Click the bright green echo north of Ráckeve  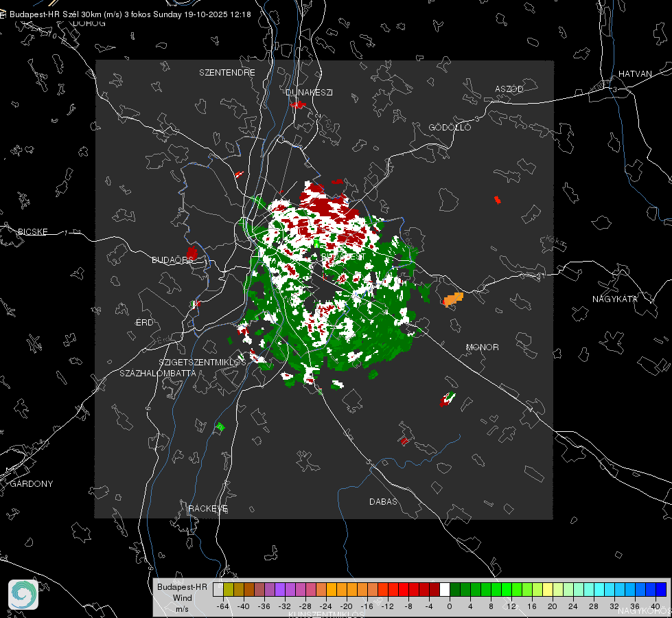(x=220, y=426)
